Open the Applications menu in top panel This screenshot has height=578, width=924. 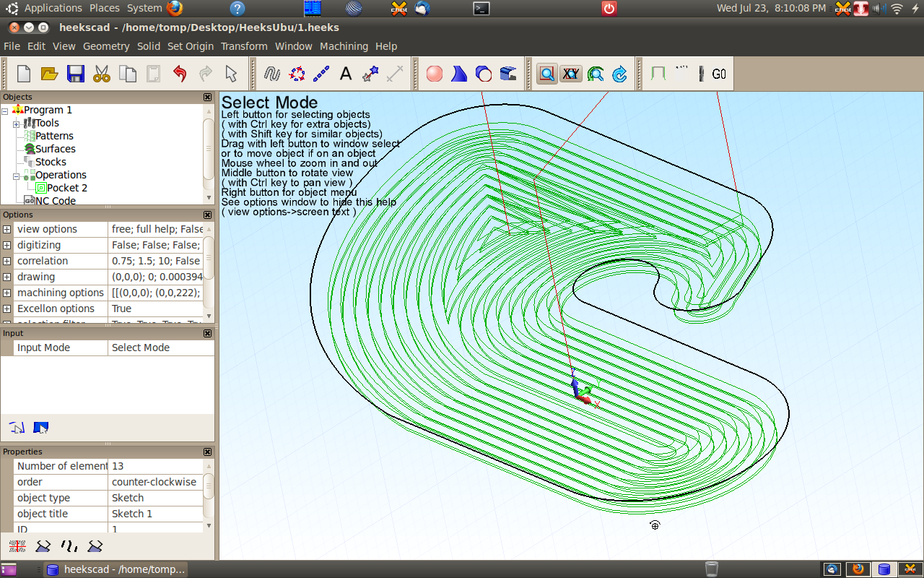click(x=53, y=8)
